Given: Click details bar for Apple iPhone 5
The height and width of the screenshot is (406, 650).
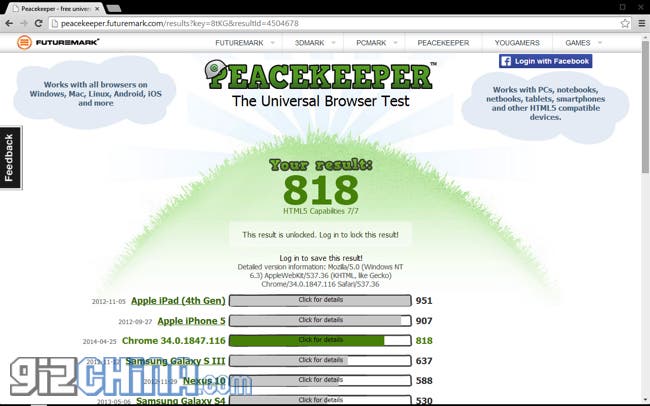Looking at the screenshot, I should [x=320, y=320].
